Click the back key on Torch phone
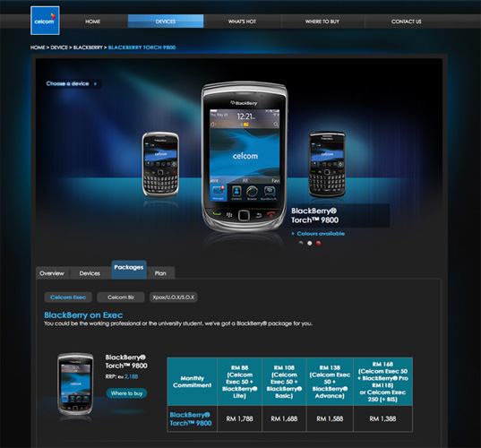 point(259,215)
